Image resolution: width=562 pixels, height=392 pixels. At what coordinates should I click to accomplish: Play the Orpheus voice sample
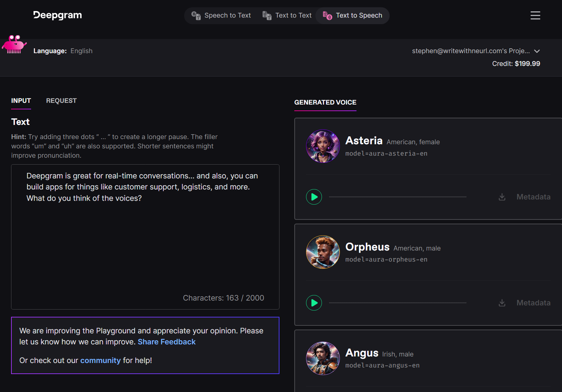(314, 303)
